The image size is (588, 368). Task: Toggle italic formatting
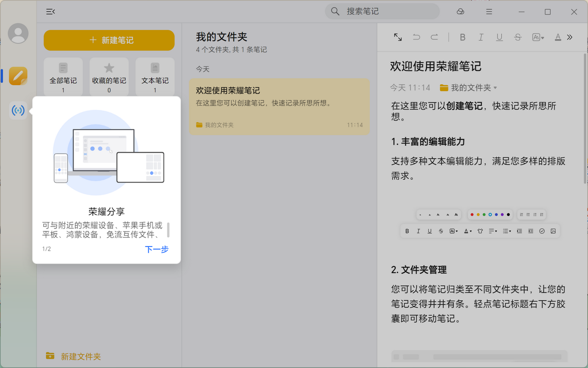click(x=481, y=37)
